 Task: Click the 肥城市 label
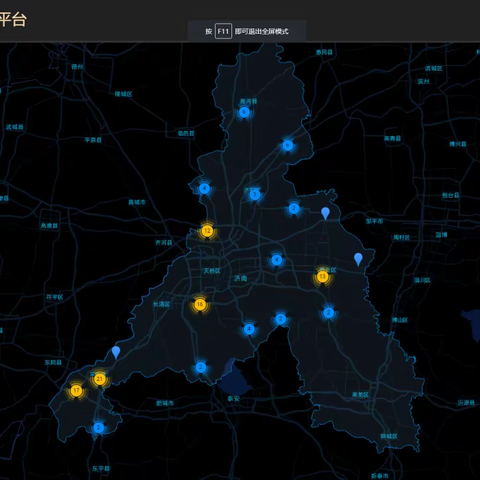[x=165, y=403]
